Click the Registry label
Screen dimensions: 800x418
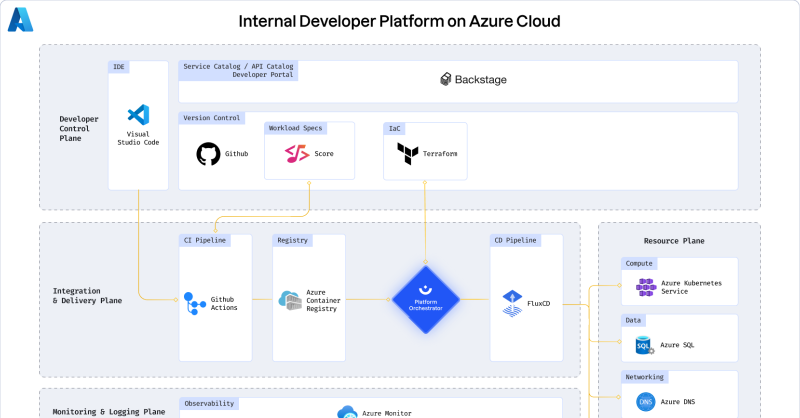pyautogui.click(x=293, y=240)
